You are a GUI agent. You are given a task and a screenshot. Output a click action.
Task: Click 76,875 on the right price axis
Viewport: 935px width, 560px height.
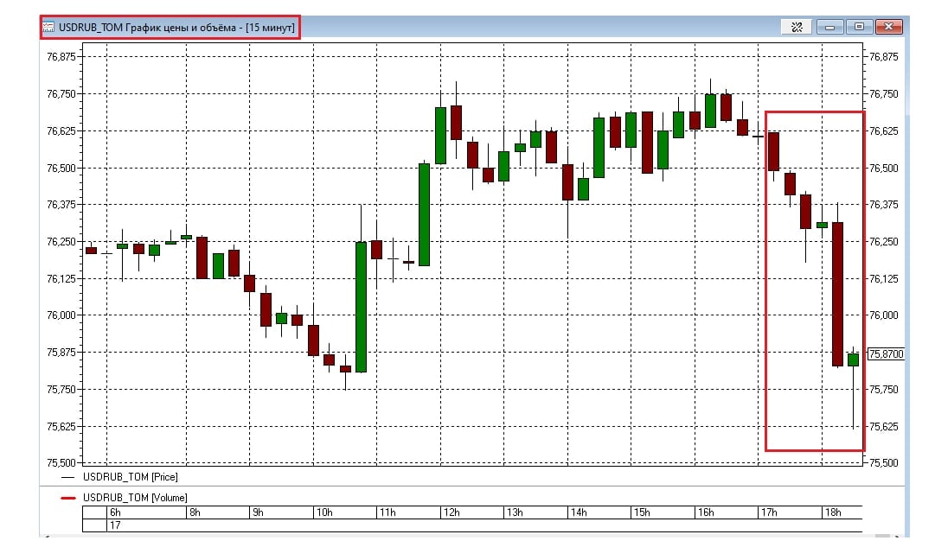point(884,57)
